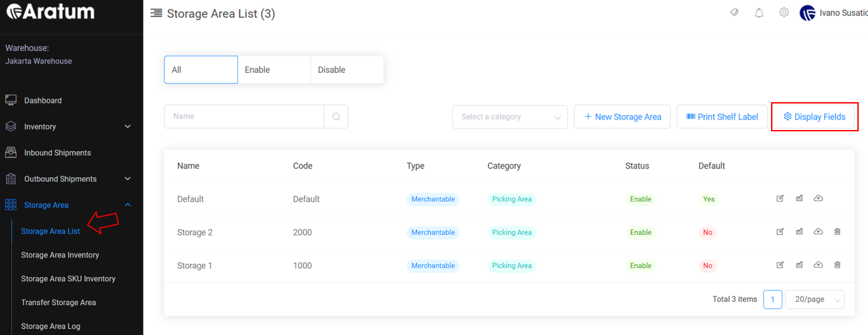Open the 20/page size dropdown

click(815, 299)
